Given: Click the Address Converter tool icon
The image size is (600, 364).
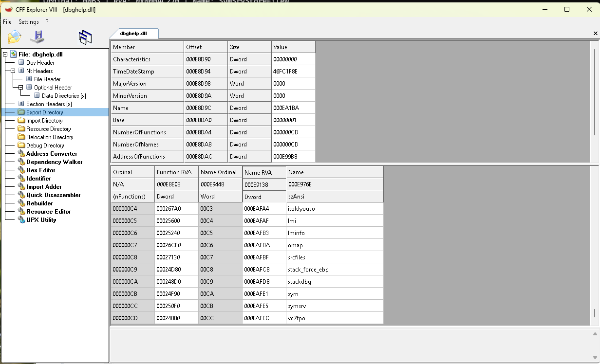Looking at the screenshot, I should [x=21, y=153].
